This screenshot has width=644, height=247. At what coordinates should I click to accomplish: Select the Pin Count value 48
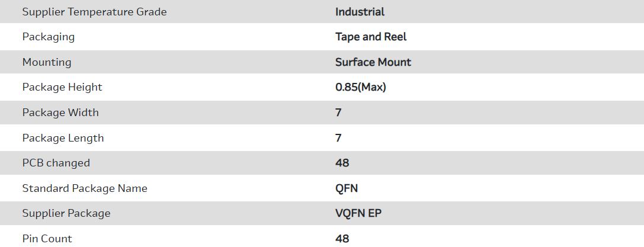click(x=342, y=239)
